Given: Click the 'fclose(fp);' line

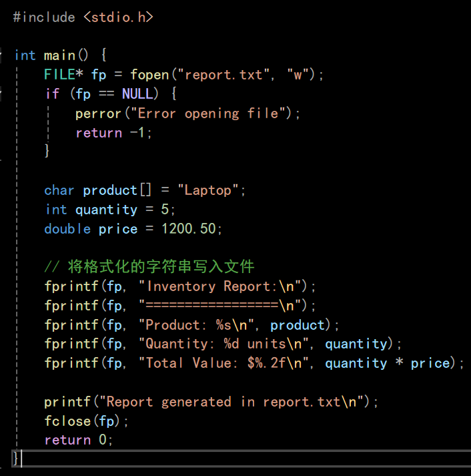Looking at the screenshot, I should [x=87, y=421].
